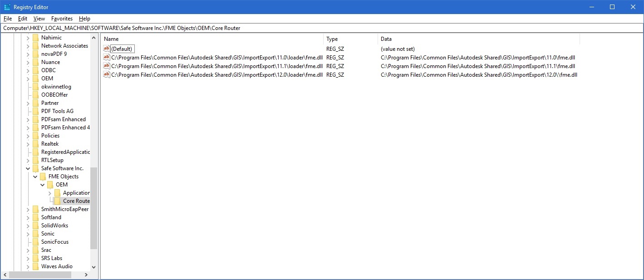
Task: Expand the Network Associates key
Action: (28, 46)
